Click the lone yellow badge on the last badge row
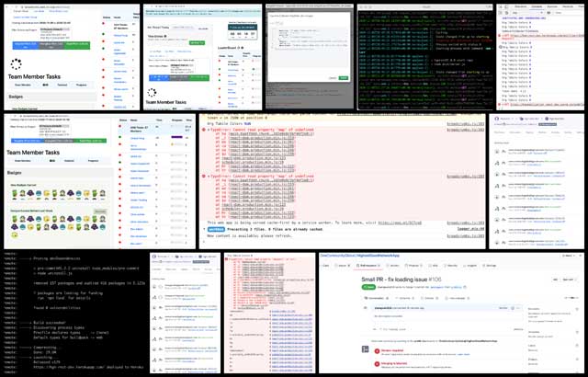 click(15, 234)
